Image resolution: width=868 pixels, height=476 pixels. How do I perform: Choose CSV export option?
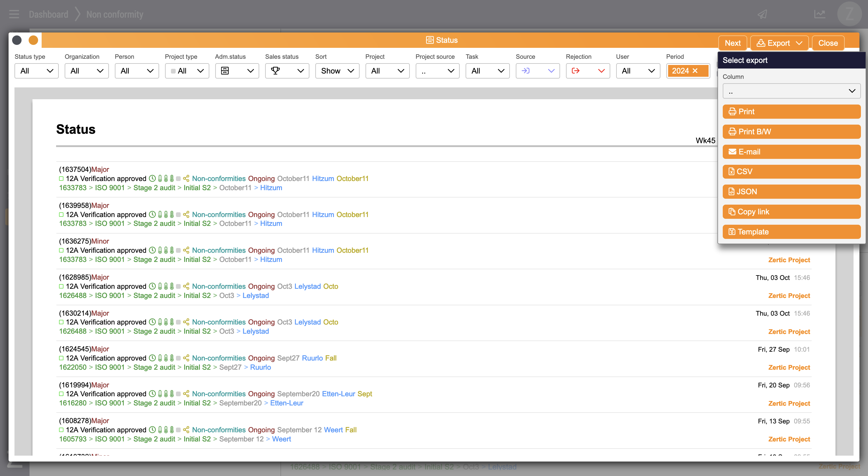click(x=791, y=172)
